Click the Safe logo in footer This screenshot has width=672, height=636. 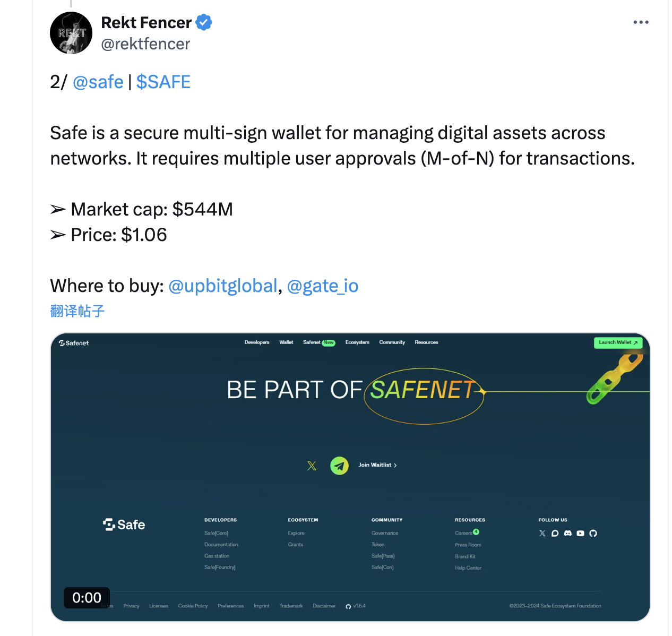click(124, 525)
